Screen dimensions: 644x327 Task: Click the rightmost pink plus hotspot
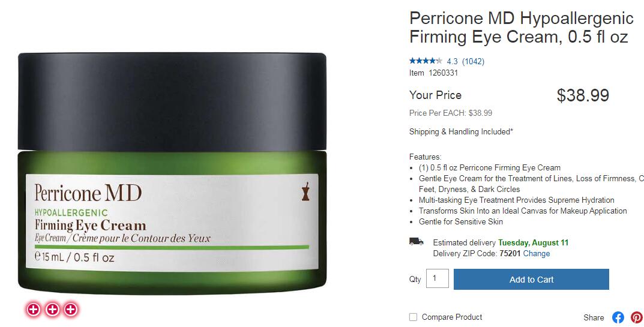(x=71, y=310)
